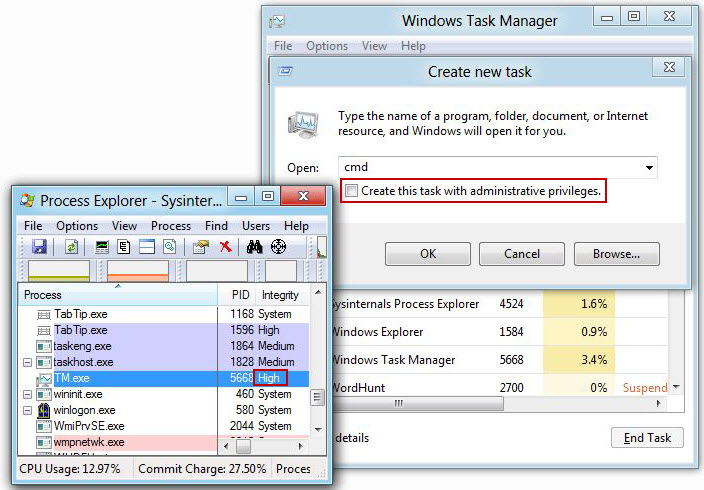The height and width of the screenshot is (490, 704).
Task: Click the WmiPrvSE.exe process icon
Action: 44,426
